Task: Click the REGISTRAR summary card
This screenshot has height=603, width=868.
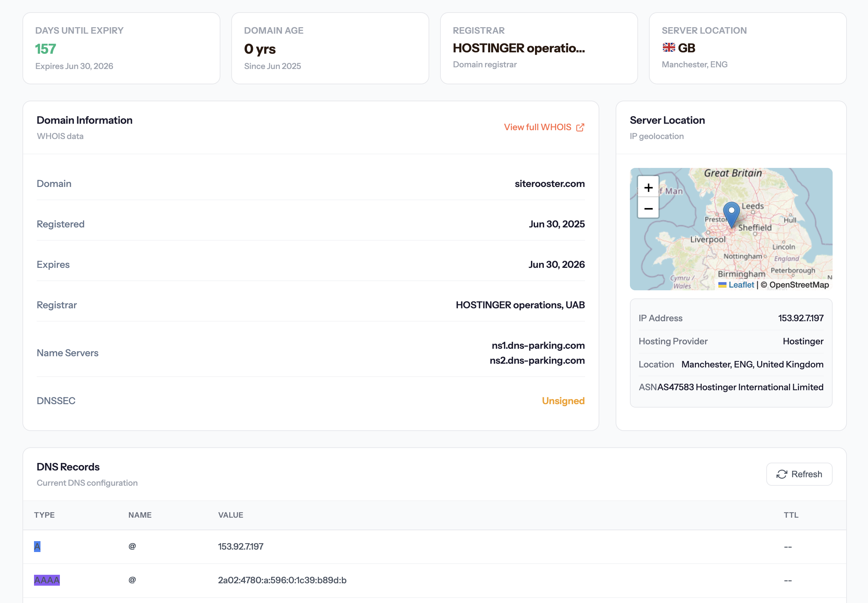Action: coord(538,48)
